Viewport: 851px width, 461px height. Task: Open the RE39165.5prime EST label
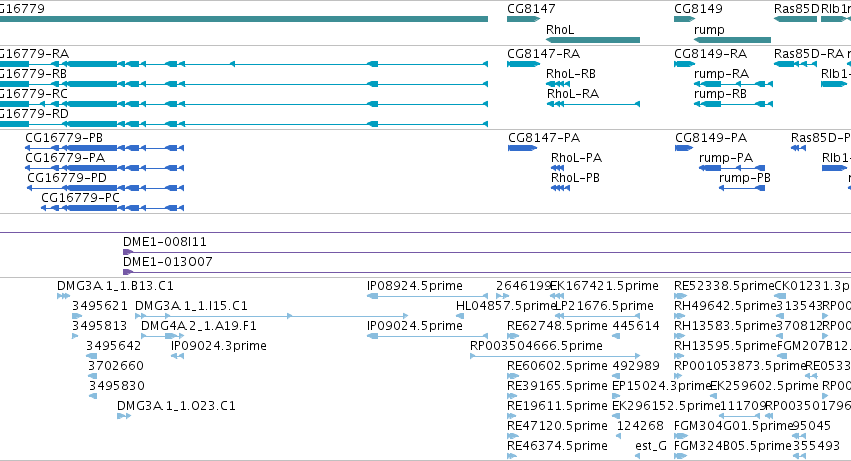[557, 387]
